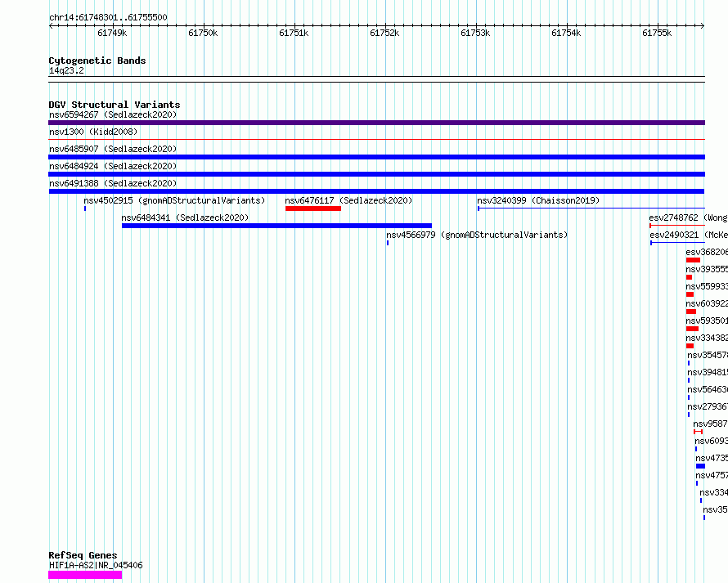Viewport: 728px width, 583px height.
Task: Select the nsv6594267 (Sedlazeck2020) label
Action: click(113, 114)
